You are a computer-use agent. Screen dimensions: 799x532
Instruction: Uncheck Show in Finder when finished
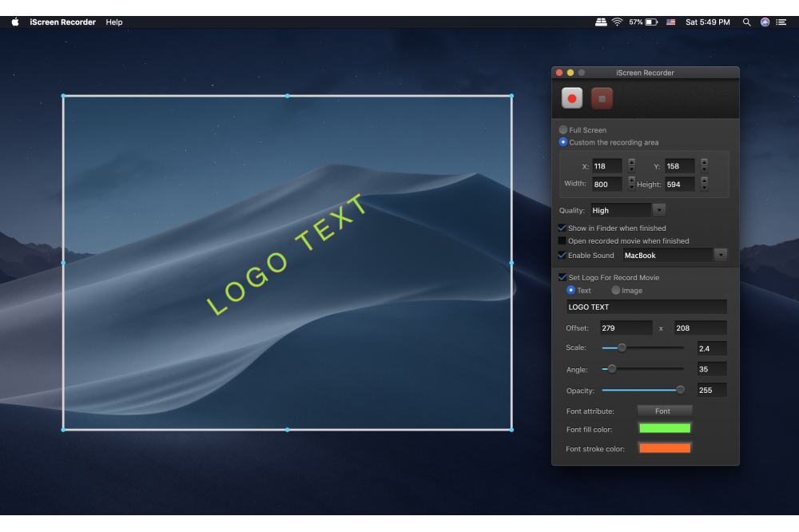(562, 228)
